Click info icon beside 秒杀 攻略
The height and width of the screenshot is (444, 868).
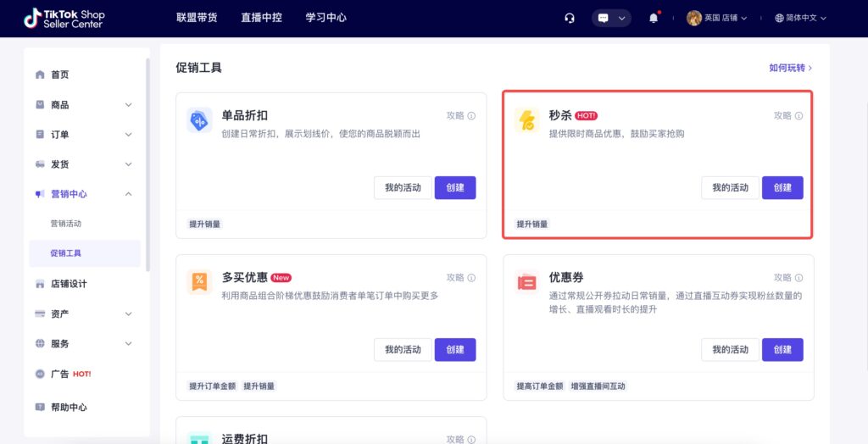[798, 116]
